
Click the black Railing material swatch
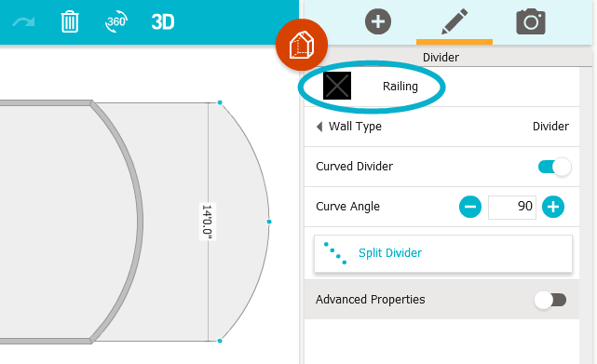point(337,86)
